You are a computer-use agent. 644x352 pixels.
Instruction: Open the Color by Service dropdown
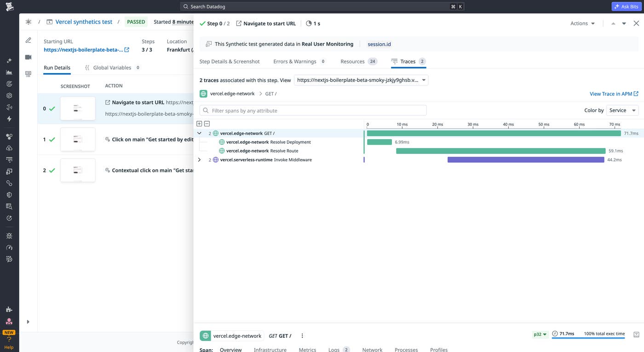(622, 110)
